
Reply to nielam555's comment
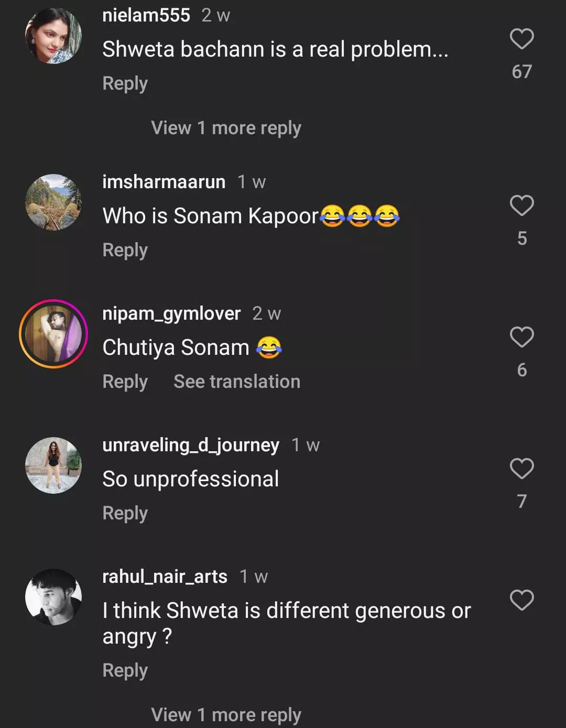pos(125,83)
